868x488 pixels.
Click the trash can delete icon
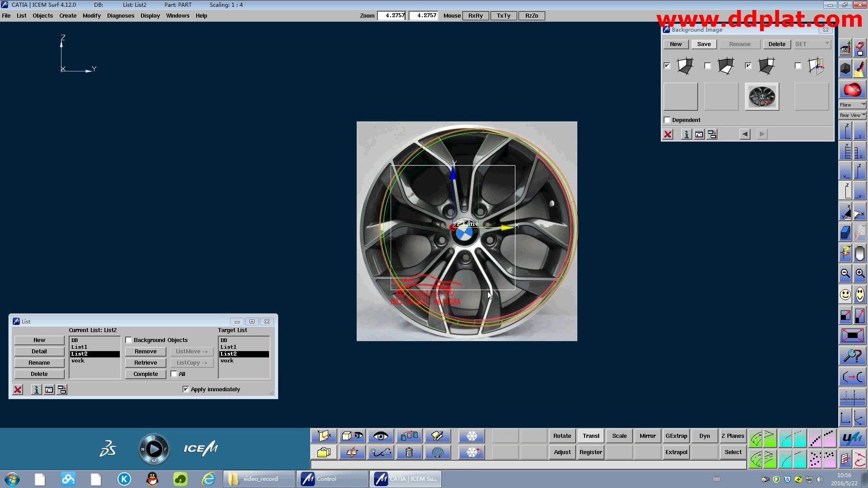pyautogui.click(x=409, y=452)
